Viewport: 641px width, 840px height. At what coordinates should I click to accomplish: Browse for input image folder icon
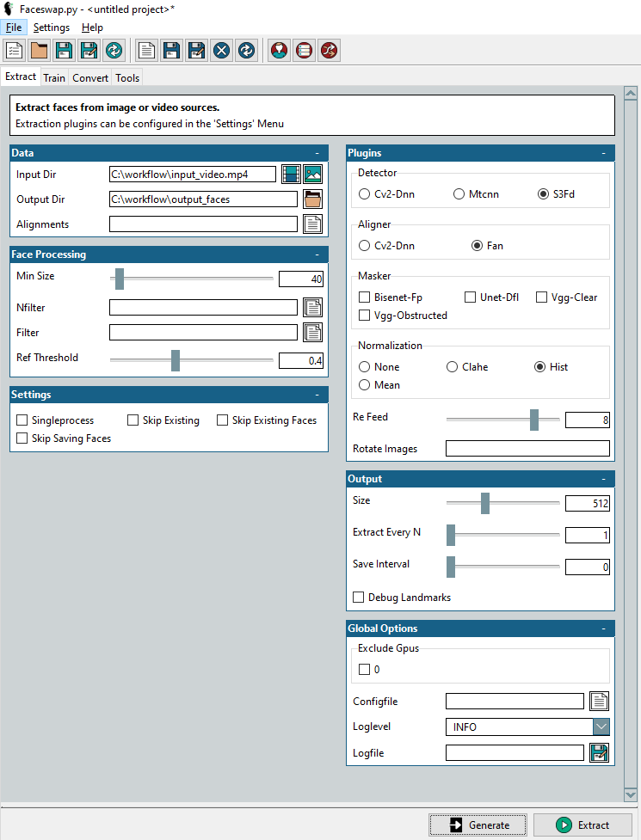(313, 175)
